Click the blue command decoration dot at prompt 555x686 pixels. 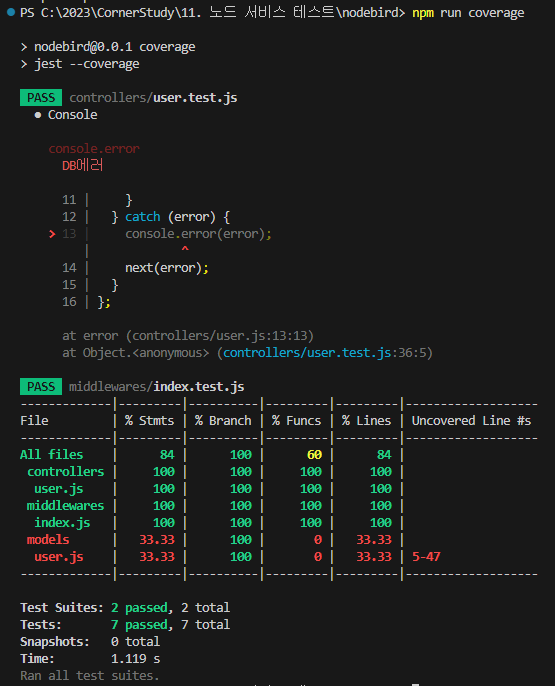tap(11, 12)
